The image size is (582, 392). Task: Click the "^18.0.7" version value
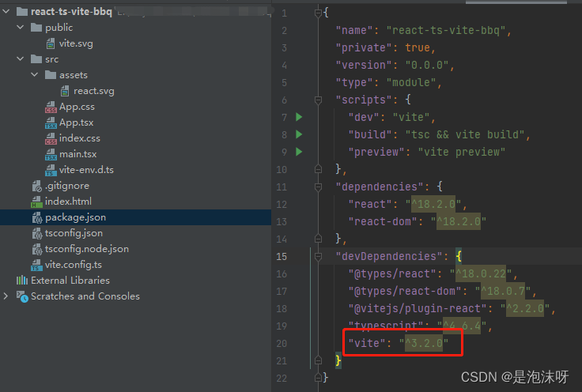click(x=503, y=291)
